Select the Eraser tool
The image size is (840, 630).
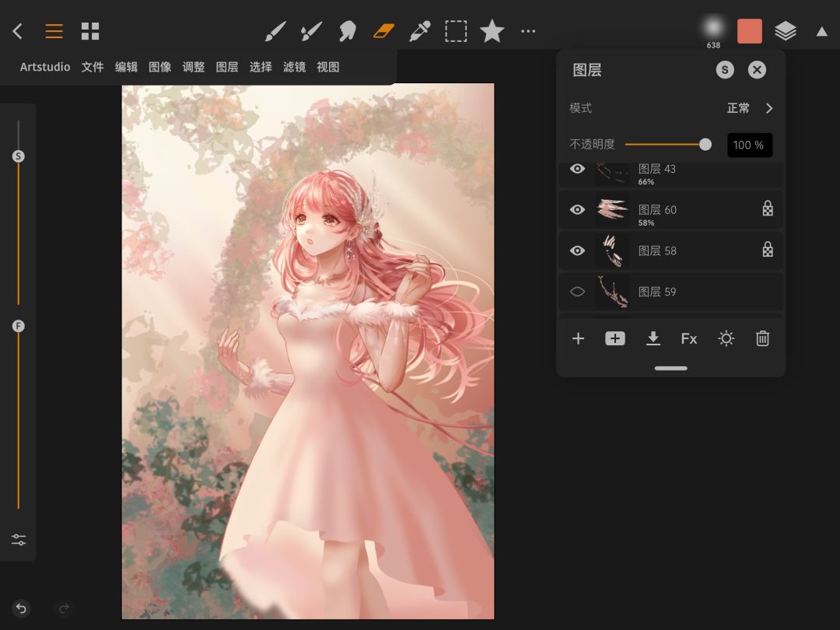(384, 31)
